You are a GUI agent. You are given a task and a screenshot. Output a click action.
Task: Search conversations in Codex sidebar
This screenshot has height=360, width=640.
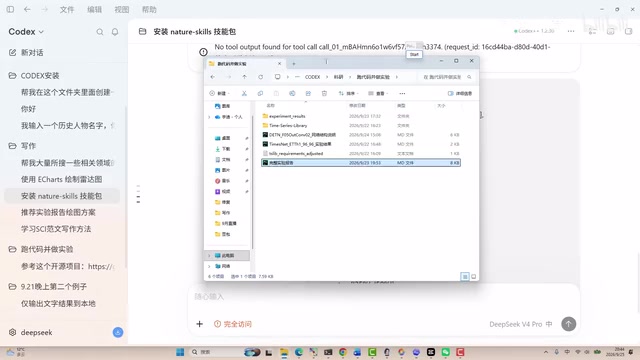[x=100, y=32]
